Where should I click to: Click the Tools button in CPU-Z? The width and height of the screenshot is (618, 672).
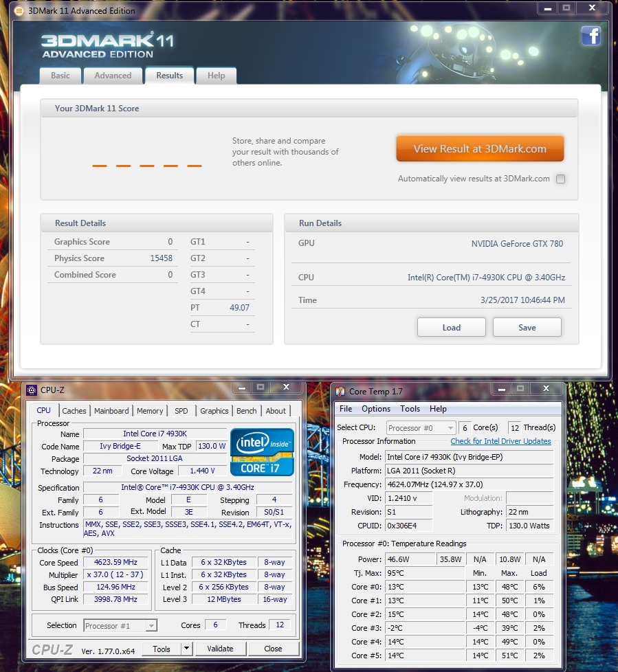click(x=162, y=649)
